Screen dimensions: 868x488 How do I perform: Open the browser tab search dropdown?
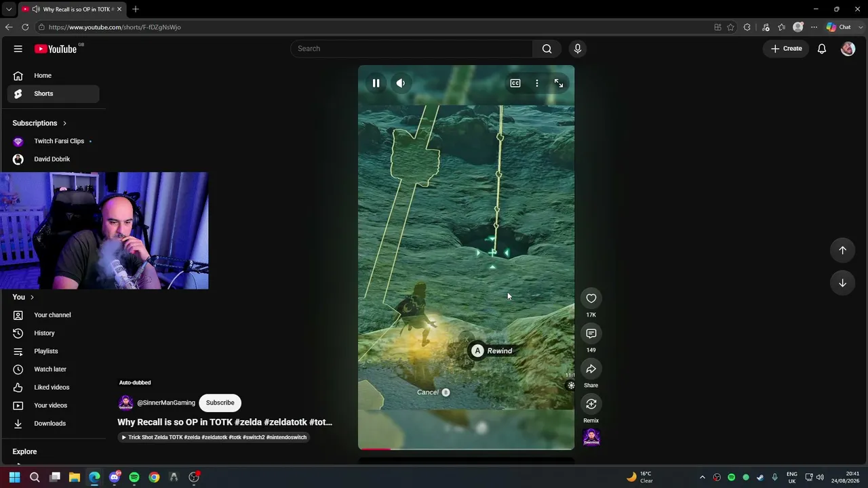point(9,9)
